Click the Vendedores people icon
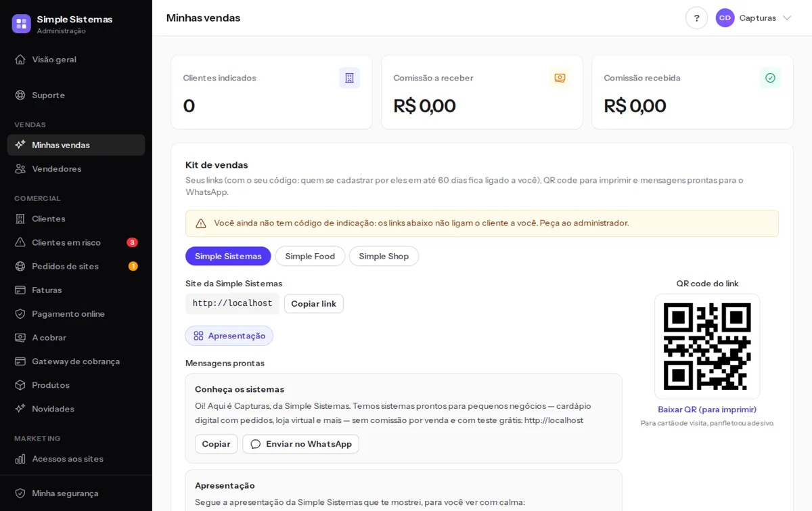Screen dimensions: 812x511 (20, 169)
